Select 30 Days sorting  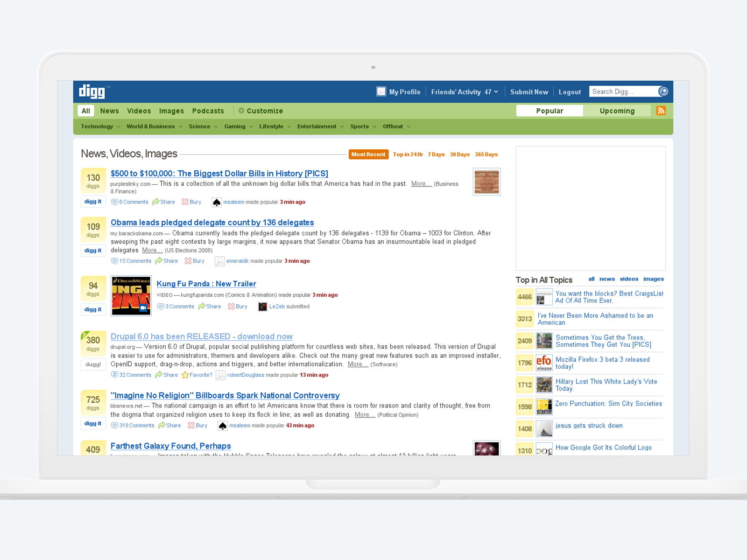pos(460,154)
